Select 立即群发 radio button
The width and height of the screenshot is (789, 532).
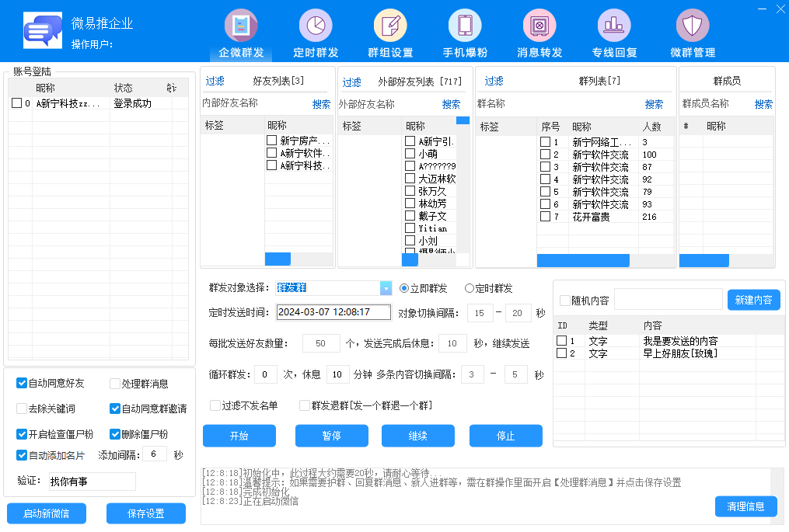403,288
